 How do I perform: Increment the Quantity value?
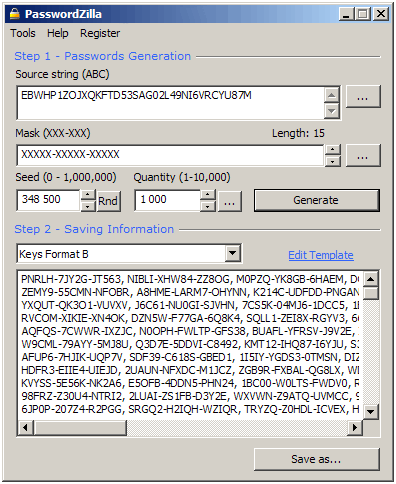[208, 195]
